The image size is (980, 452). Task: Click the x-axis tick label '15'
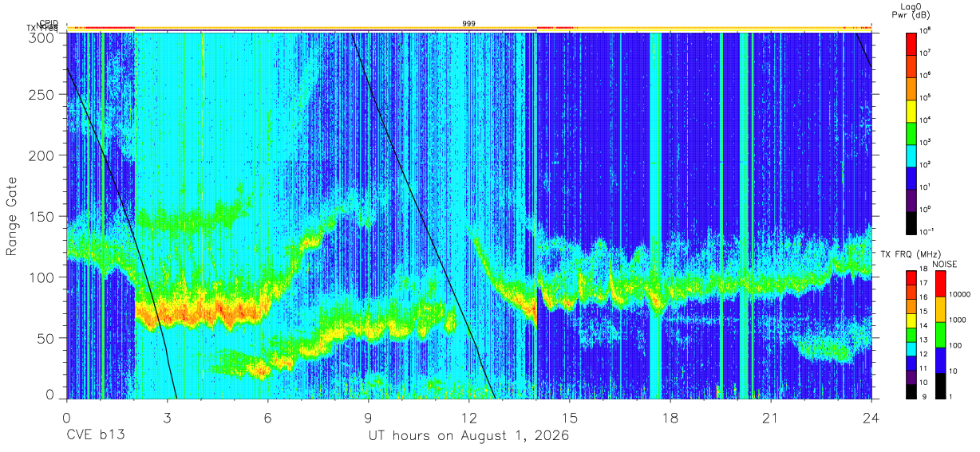[570, 417]
